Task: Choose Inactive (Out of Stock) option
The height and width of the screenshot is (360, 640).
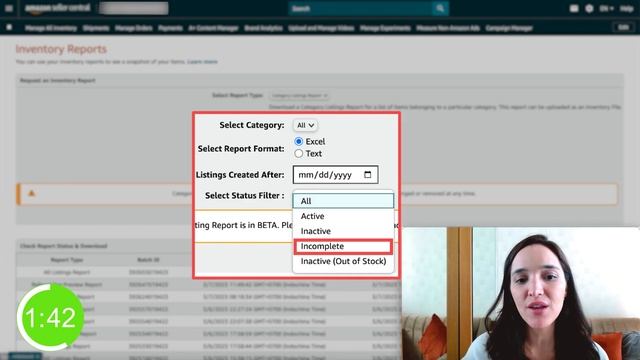Action: pos(343,261)
